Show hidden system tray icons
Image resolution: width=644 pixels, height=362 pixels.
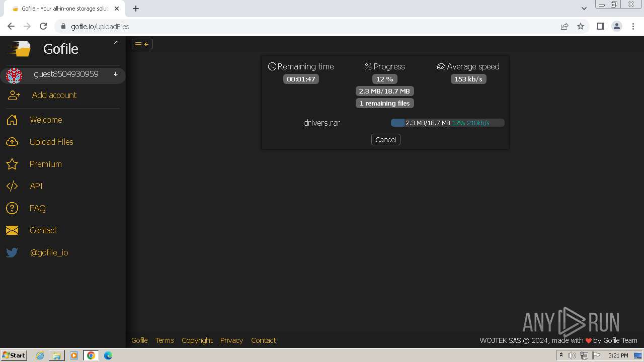561,355
